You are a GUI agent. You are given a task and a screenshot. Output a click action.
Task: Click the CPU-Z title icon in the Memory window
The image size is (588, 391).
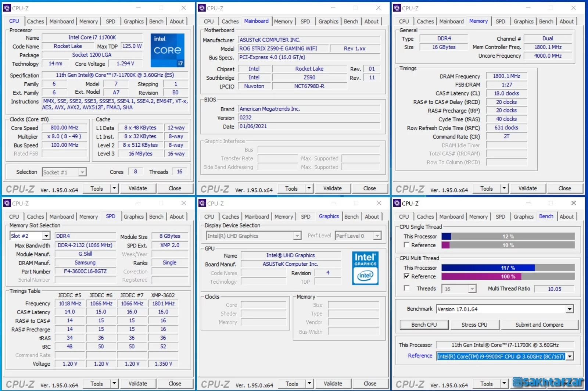[397, 8]
